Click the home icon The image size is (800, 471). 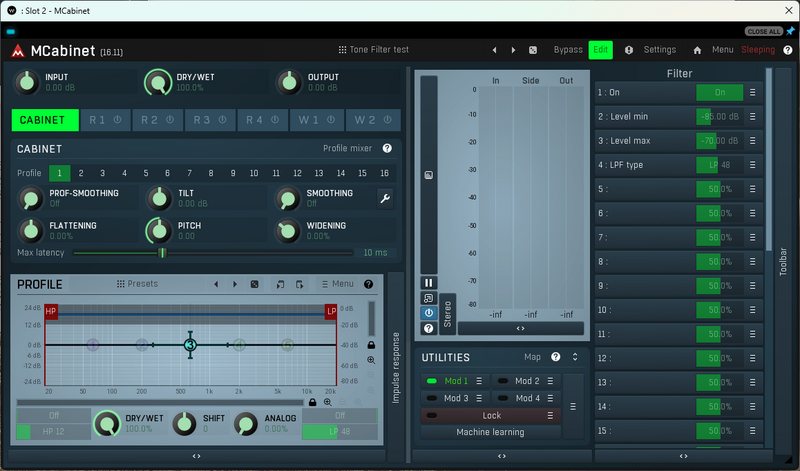point(697,50)
